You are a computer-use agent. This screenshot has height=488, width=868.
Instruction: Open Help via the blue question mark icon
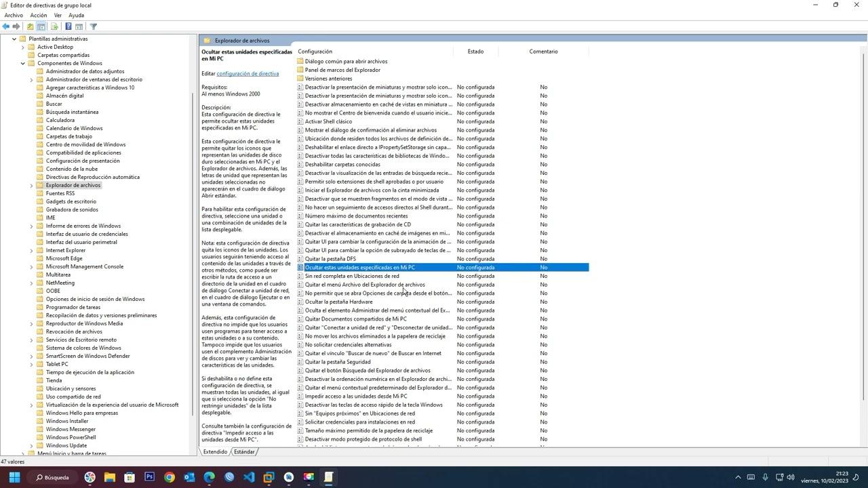click(68, 26)
